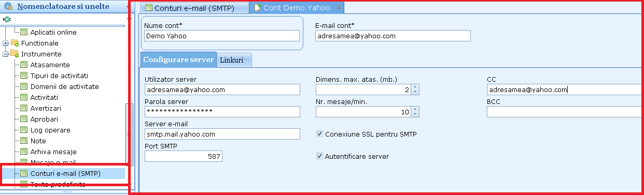Click the Functionale folder icon
Viewport: 644px width, 195px height.
(15, 43)
